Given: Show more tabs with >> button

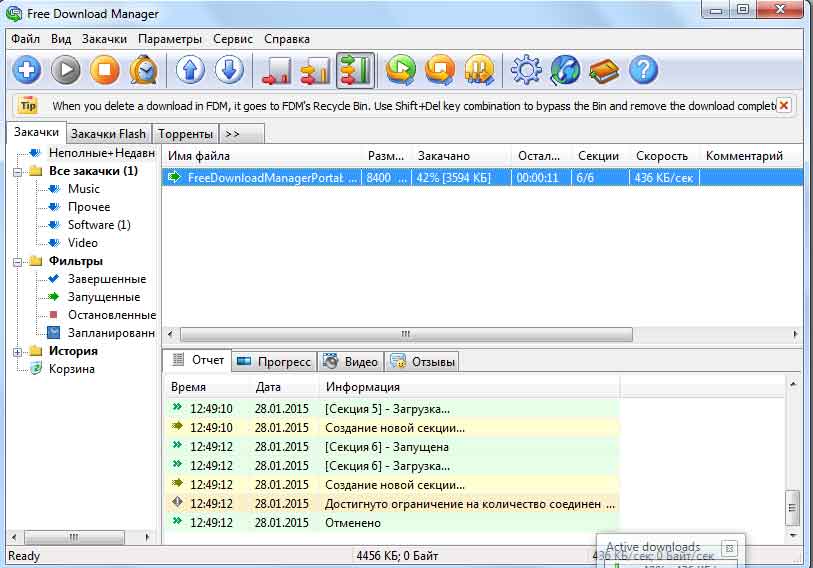Looking at the screenshot, I should pyautogui.click(x=242, y=134).
